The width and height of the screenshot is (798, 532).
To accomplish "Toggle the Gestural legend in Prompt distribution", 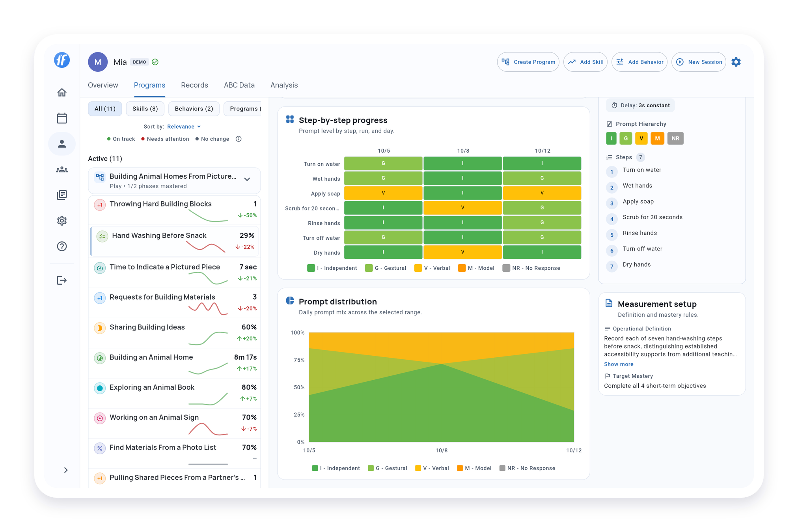I will pyautogui.click(x=387, y=468).
